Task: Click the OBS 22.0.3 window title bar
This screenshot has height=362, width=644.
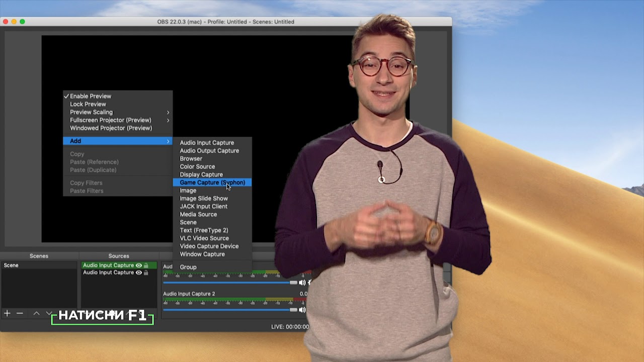Action: coord(226,22)
